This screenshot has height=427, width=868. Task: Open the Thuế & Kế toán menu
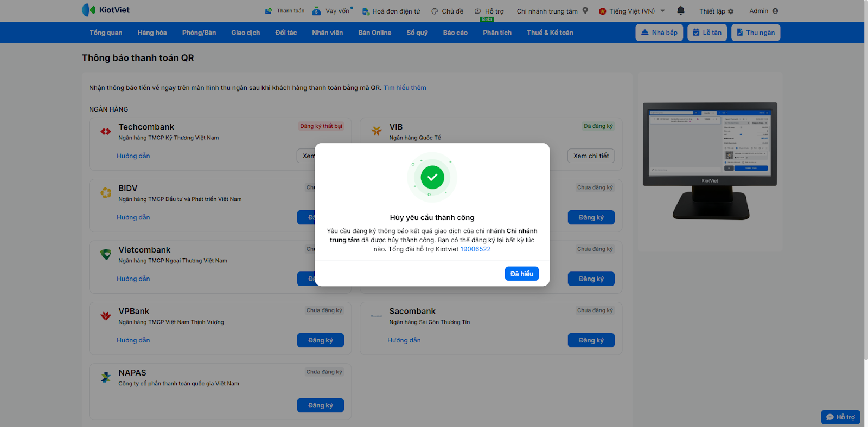[x=550, y=33]
